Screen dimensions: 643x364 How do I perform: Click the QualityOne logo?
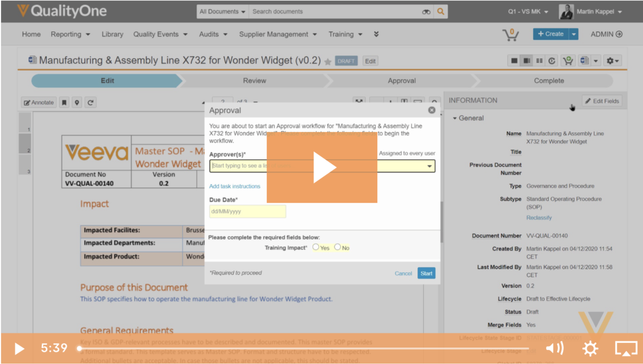click(x=62, y=11)
